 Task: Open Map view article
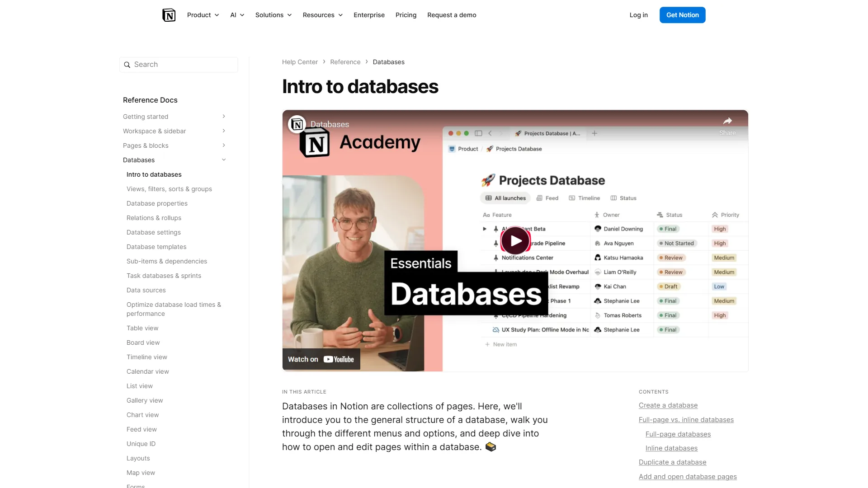click(141, 473)
